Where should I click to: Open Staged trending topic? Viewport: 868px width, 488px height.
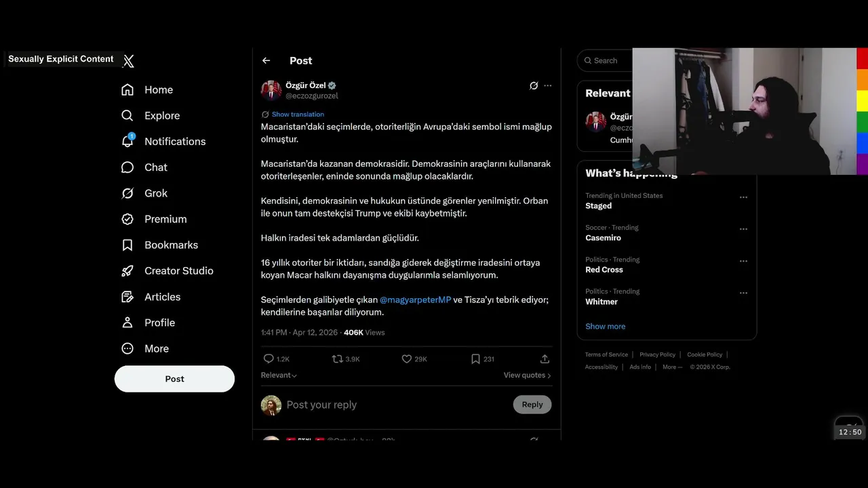click(x=598, y=206)
